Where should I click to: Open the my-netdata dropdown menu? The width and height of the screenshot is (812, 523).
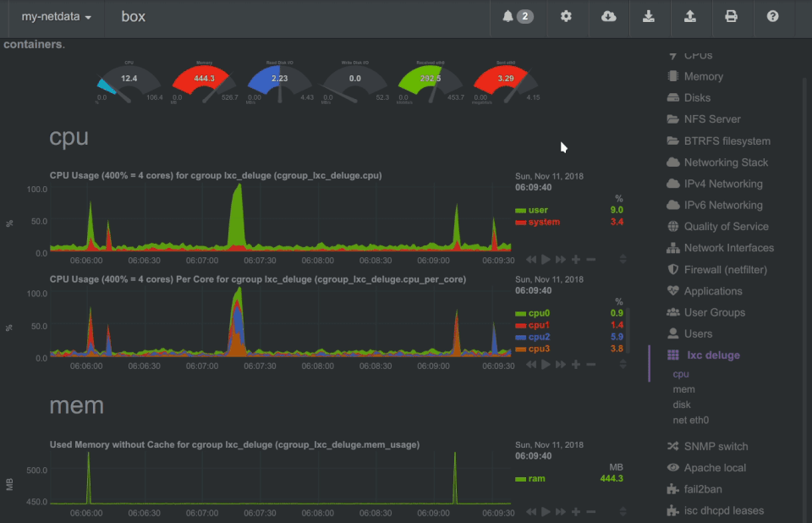pyautogui.click(x=57, y=17)
